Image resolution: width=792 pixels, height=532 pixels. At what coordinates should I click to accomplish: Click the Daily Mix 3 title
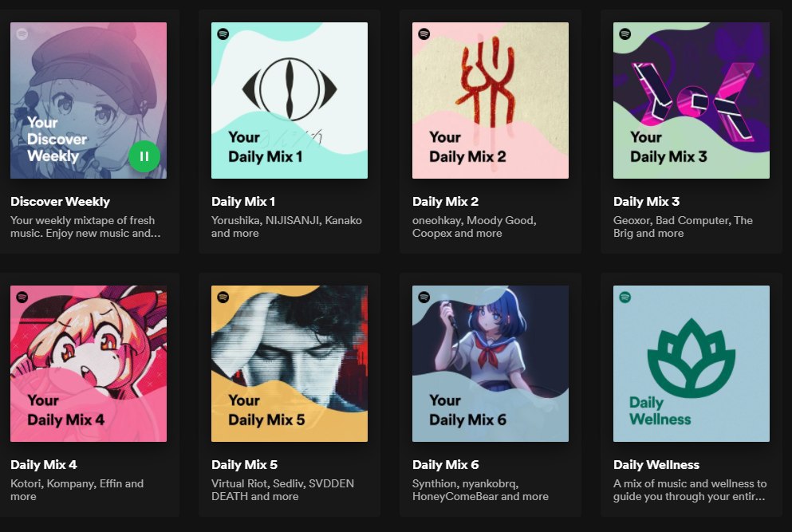(646, 202)
